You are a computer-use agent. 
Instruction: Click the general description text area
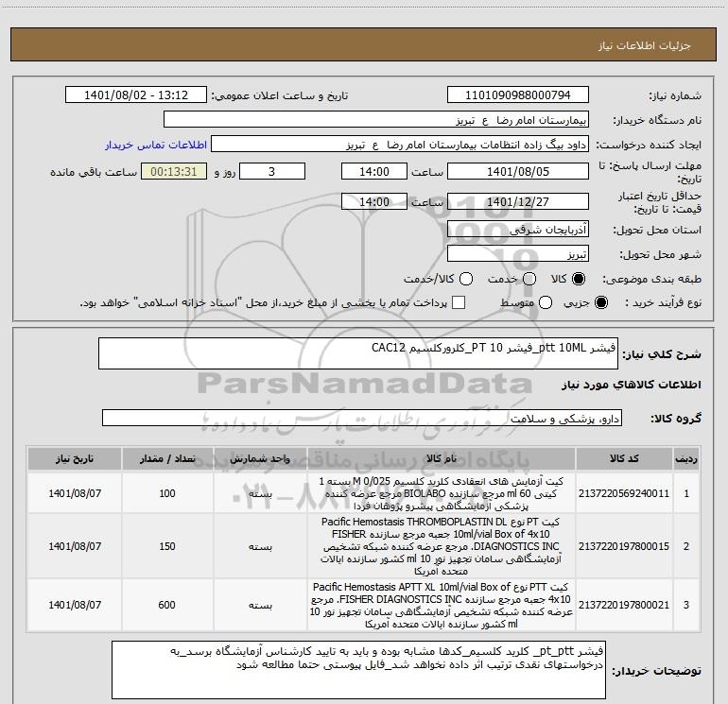coord(358,353)
